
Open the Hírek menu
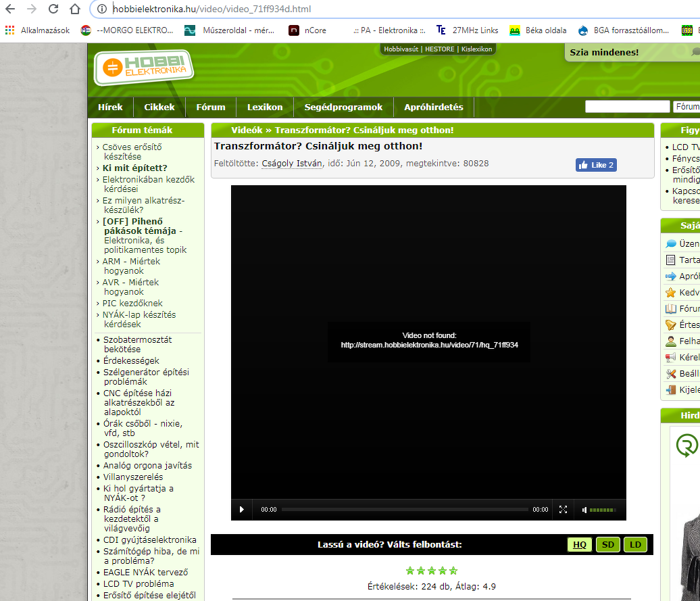(x=110, y=107)
